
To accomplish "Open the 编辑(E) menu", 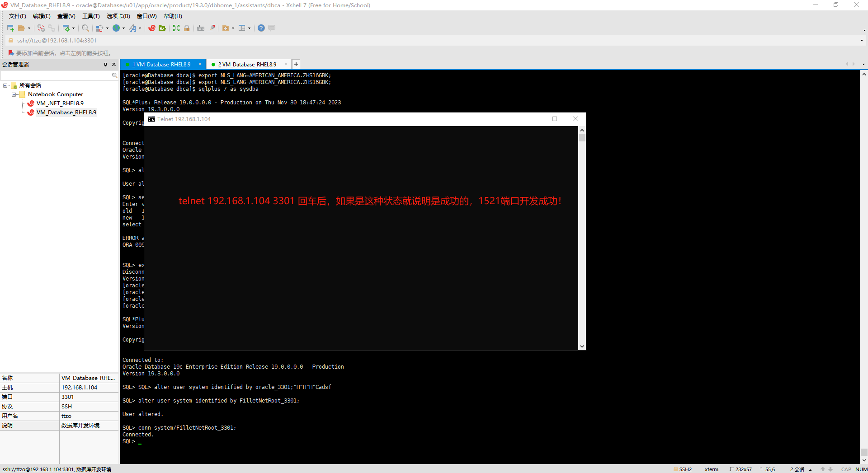I will (x=42, y=16).
